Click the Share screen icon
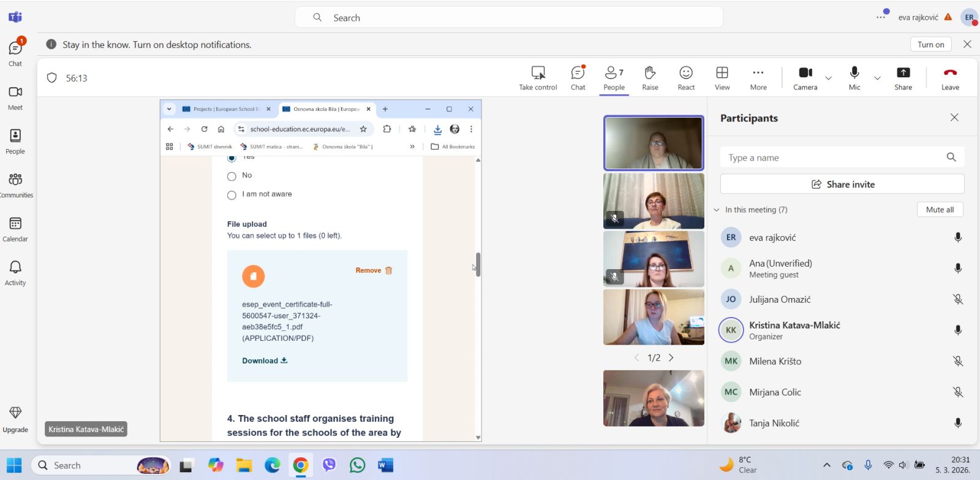This screenshot has width=980, height=480. [903, 73]
